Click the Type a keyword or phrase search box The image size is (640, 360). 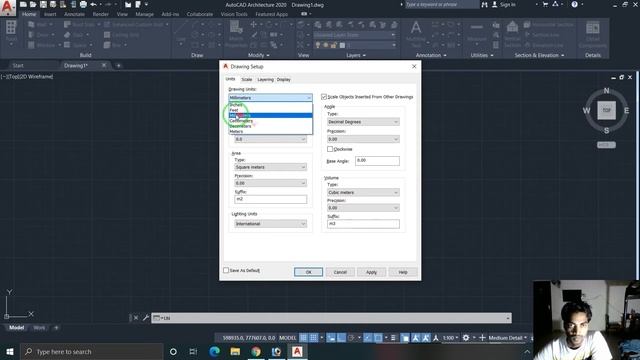[441, 4]
